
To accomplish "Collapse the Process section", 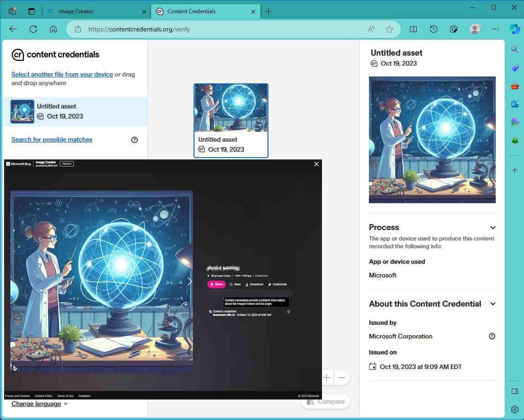I will click(x=493, y=227).
